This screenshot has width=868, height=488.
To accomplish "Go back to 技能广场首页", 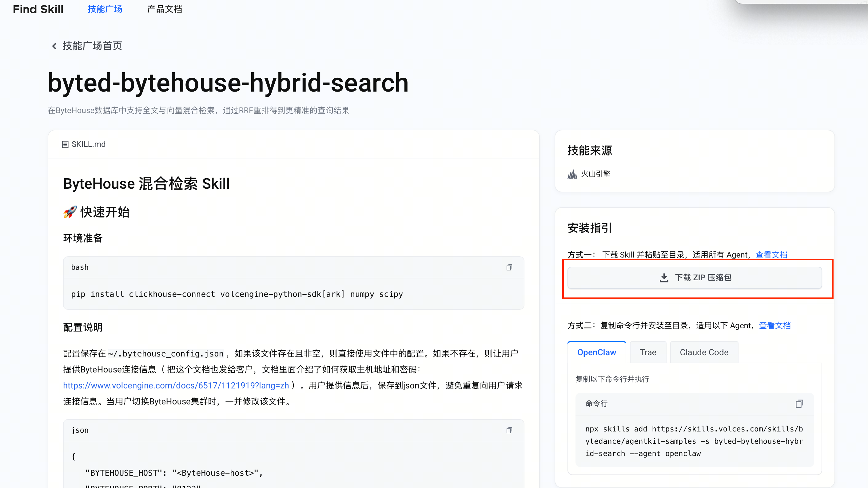I will click(92, 46).
